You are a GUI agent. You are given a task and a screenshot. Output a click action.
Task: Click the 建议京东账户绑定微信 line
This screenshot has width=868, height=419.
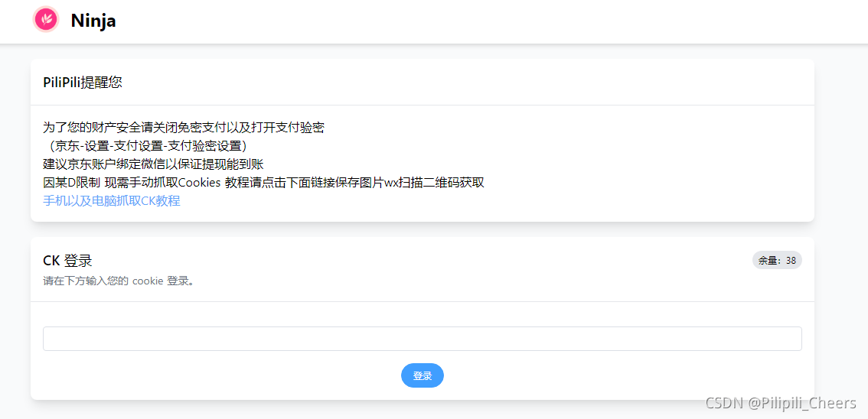[153, 164]
